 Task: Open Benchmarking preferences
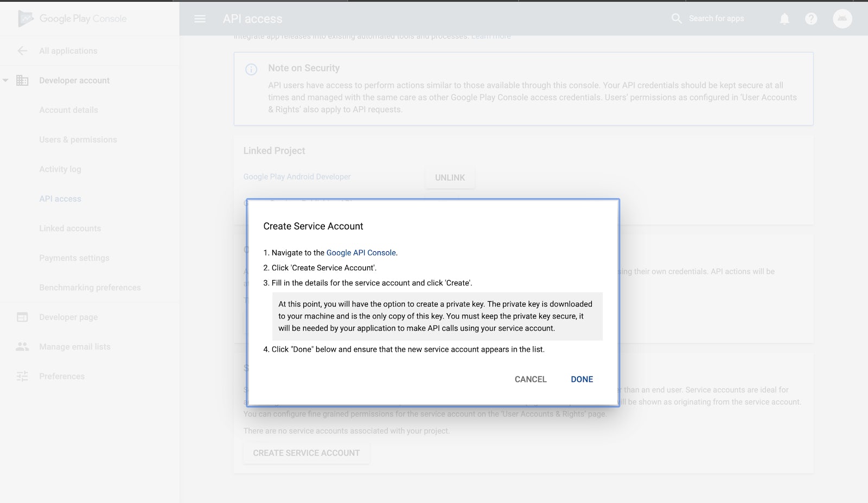(90, 288)
